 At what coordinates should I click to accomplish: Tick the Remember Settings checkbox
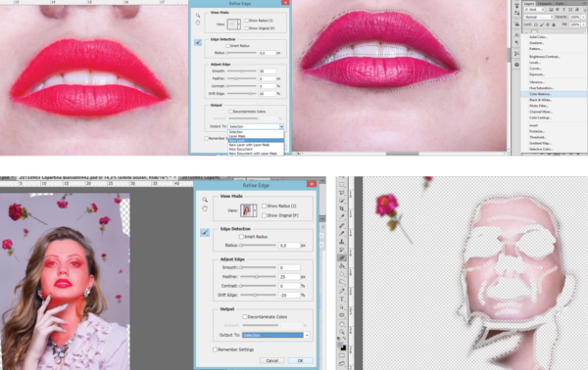click(215, 349)
